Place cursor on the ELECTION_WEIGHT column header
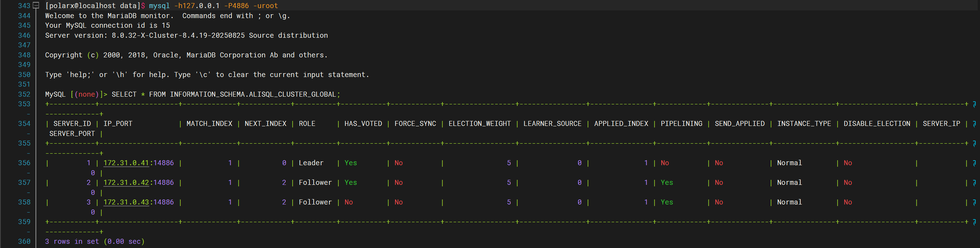 click(x=479, y=124)
